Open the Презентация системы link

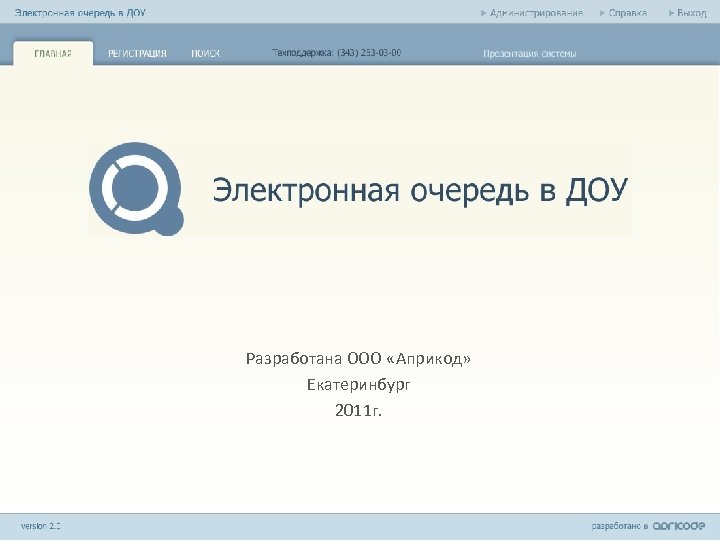pyautogui.click(x=529, y=54)
